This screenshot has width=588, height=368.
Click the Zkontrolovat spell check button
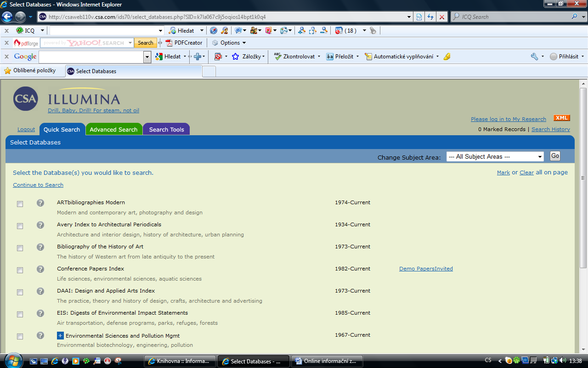coord(294,57)
